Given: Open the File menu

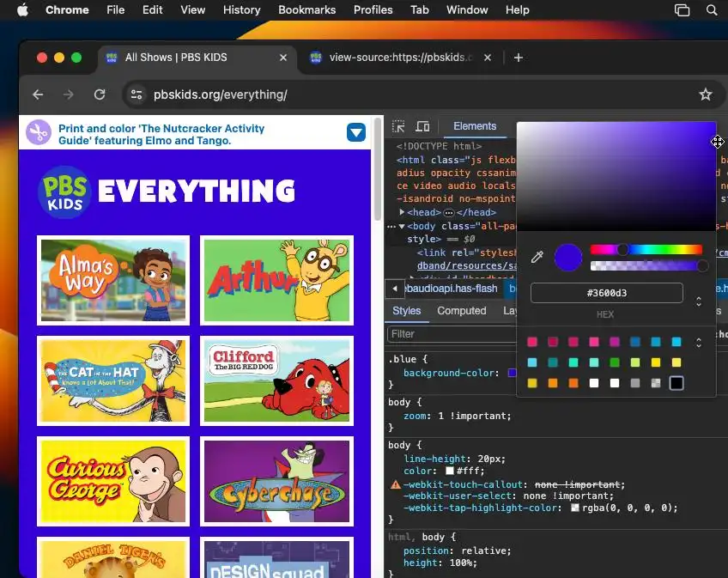Looking at the screenshot, I should tap(115, 9).
